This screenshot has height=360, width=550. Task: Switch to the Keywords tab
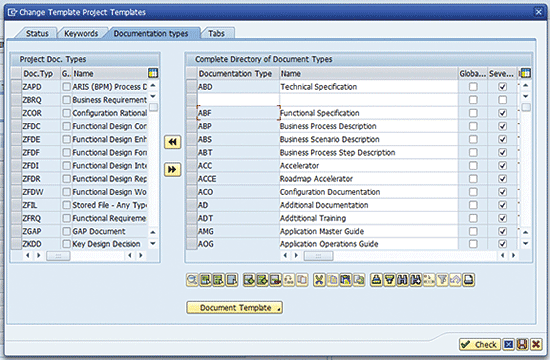coord(81,33)
